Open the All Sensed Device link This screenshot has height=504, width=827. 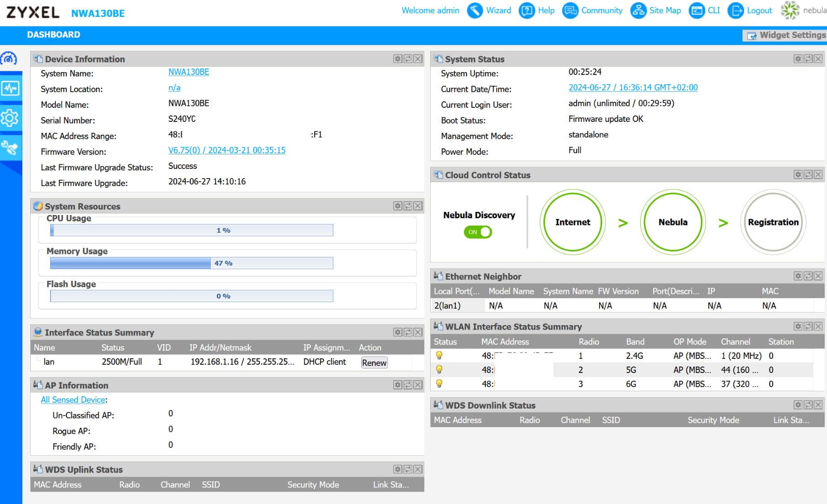coord(73,399)
